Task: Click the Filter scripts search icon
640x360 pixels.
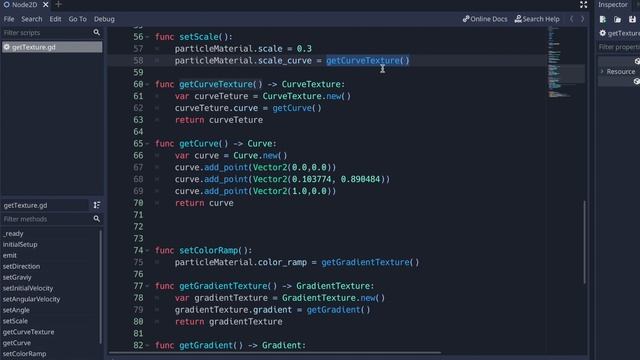Action: tap(96, 32)
